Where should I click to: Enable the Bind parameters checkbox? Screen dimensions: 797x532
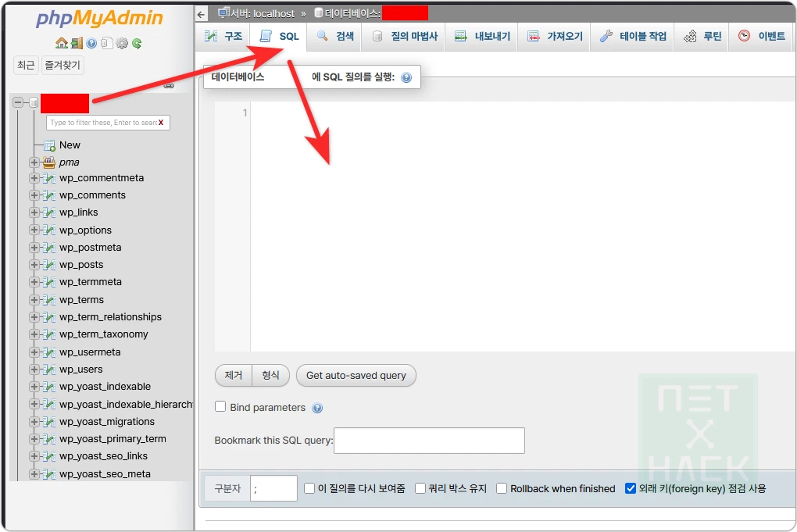click(220, 407)
